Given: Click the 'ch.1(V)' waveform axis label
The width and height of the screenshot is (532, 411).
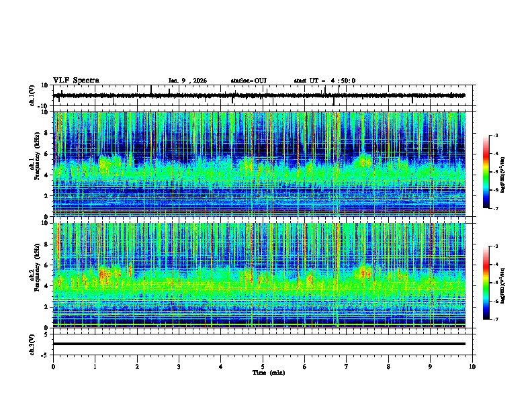Looking at the screenshot, I should [x=32, y=95].
